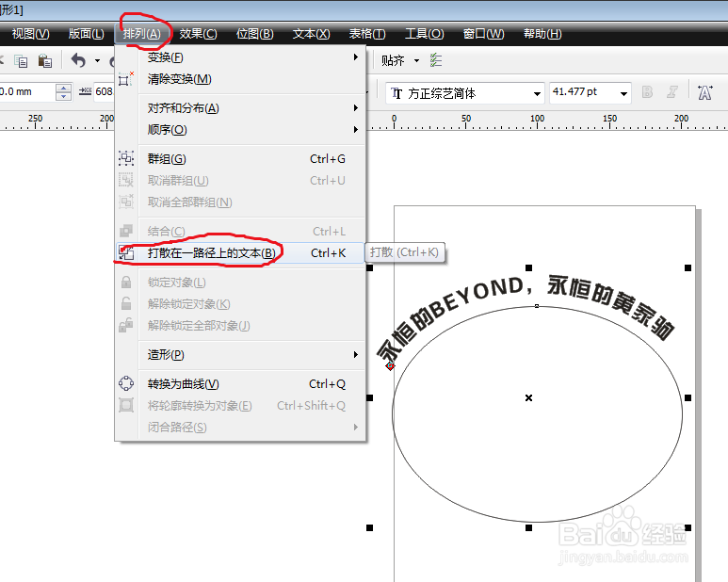Screen dimensions: 728x582
Task: Expand the 对齐和分布(A) submenu
Action: click(240, 108)
